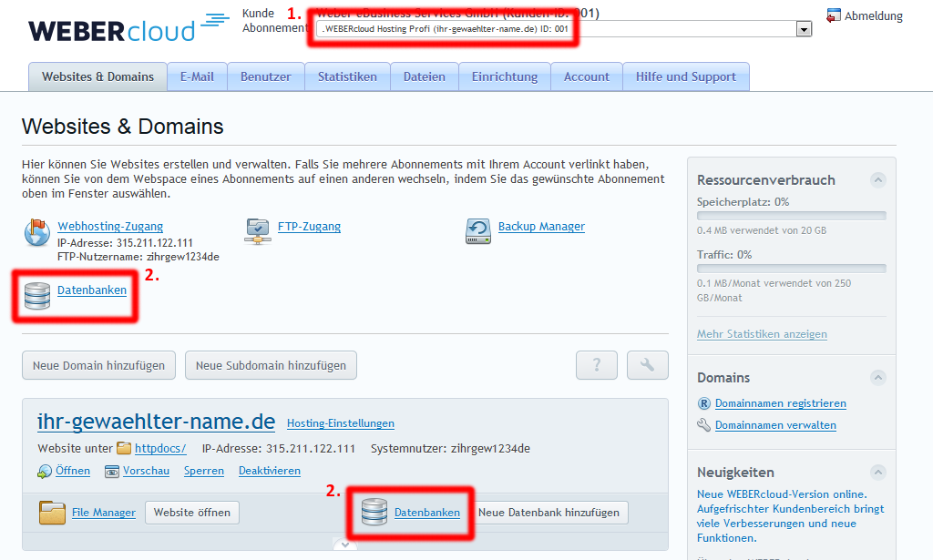
Task: Click the Öffnen link
Action: click(x=73, y=471)
